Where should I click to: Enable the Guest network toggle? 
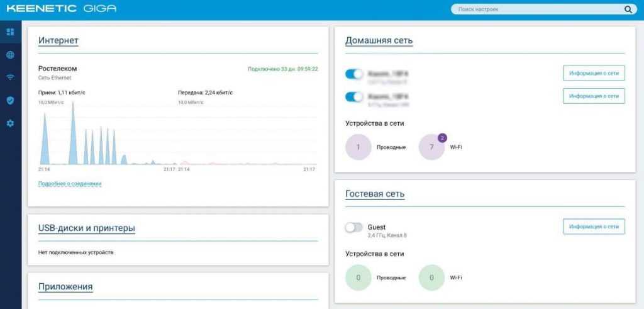click(354, 227)
